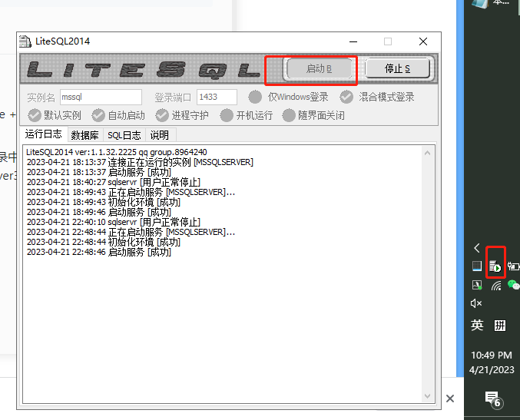Click the 拼 input method mode icon

click(x=500, y=326)
